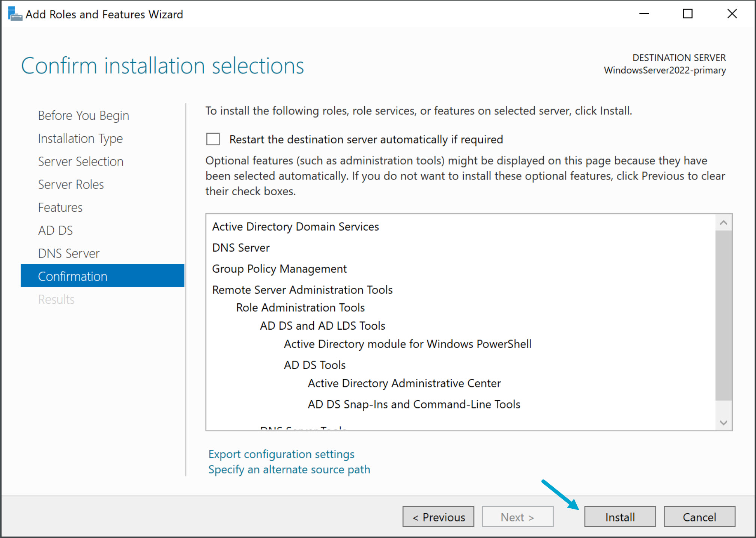
Task: Click the Install button
Action: pyautogui.click(x=619, y=517)
